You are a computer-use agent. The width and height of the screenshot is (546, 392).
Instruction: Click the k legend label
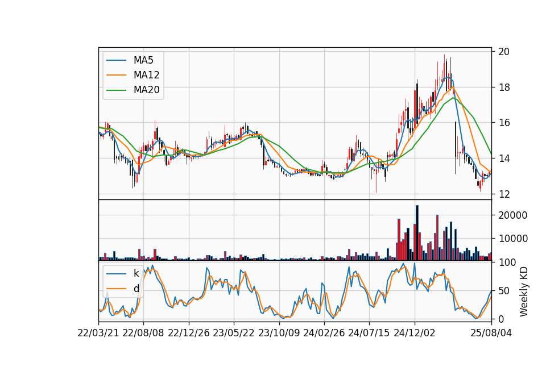tap(136, 273)
